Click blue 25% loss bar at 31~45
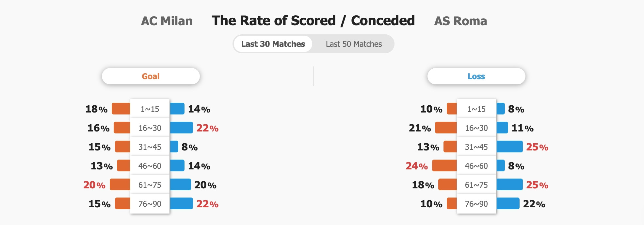644x225 pixels. click(x=509, y=147)
